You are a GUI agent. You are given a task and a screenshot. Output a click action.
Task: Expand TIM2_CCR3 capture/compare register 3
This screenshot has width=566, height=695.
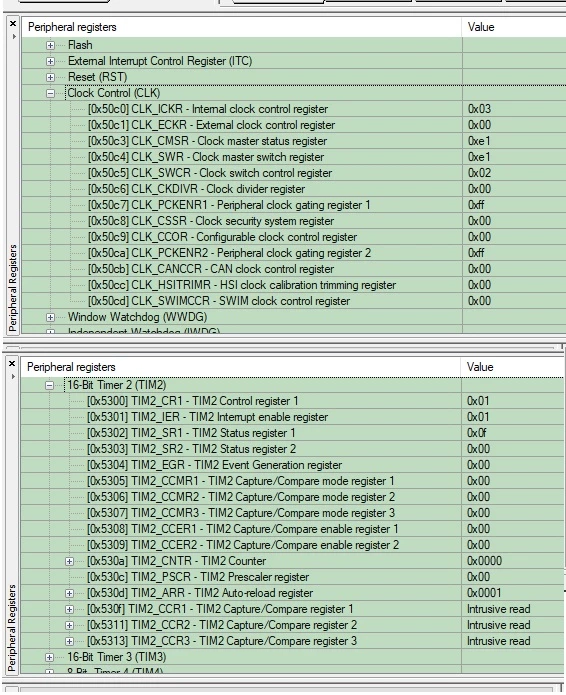(69, 641)
